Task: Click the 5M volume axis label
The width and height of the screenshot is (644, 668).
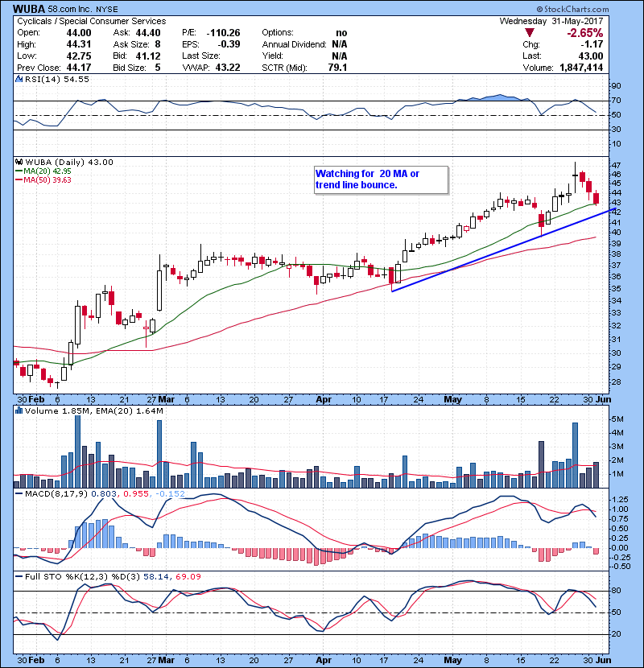Action: coord(617,419)
